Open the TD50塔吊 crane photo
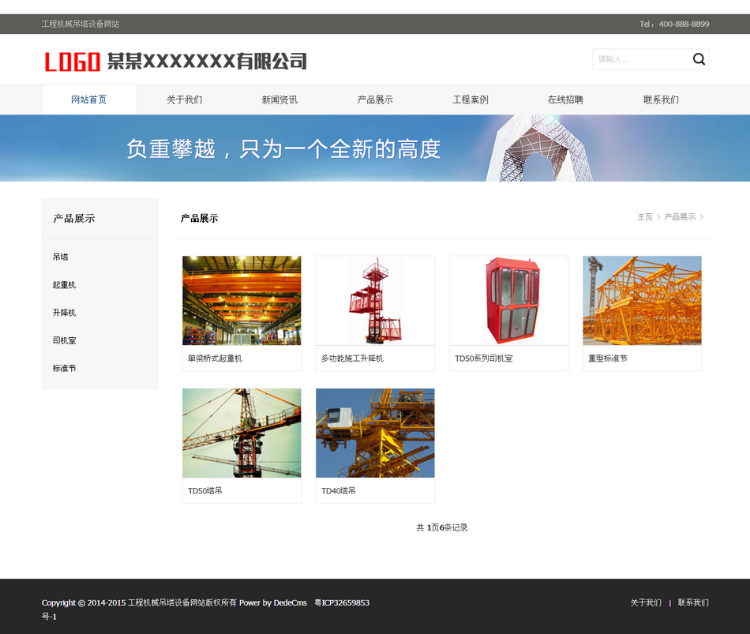Image resolution: width=750 pixels, height=634 pixels. pos(242,433)
